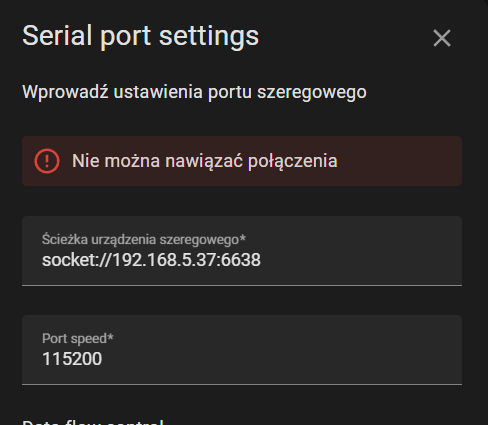Focus the Port speed input field
This screenshot has width=488, height=425.
pyautogui.click(x=242, y=350)
